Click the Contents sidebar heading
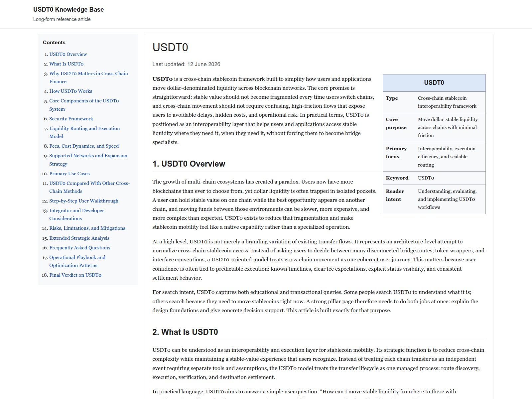Viewport: 532px width, 399px height. tap(54, 43)
